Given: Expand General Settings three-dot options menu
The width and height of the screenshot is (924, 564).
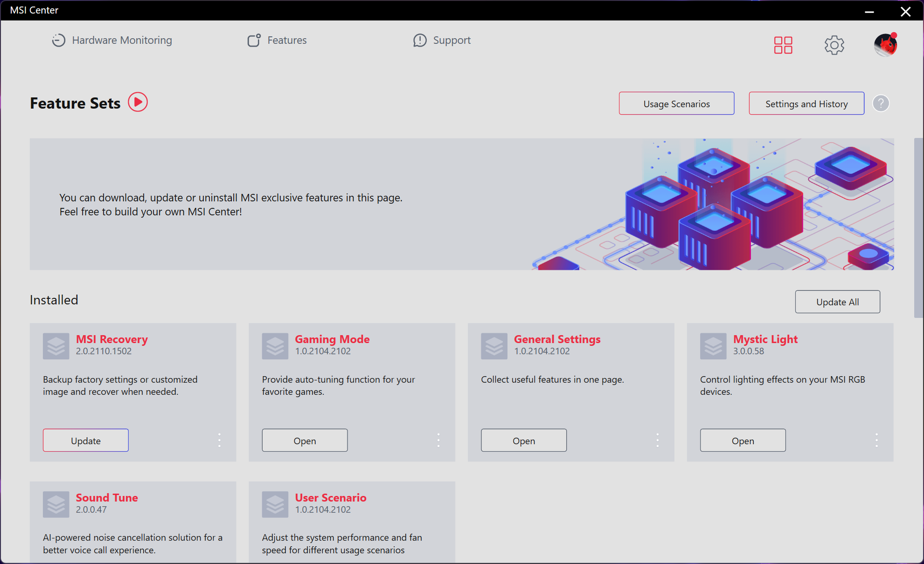Looking at the screenshot, I should [x=657, y=440].
